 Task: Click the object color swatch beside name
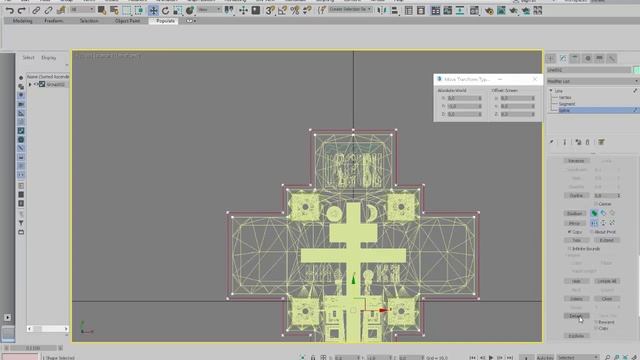click(x=636, y=70)
